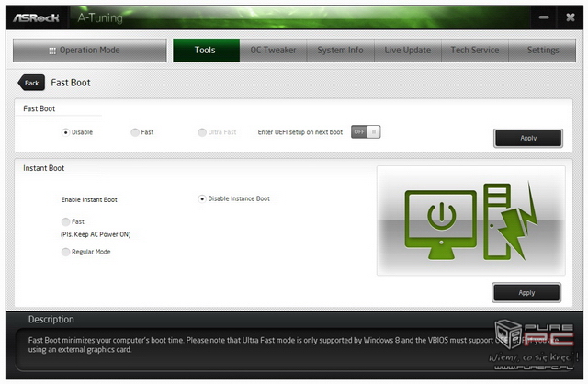Open the Tech Service tab

tap(474, 51)
